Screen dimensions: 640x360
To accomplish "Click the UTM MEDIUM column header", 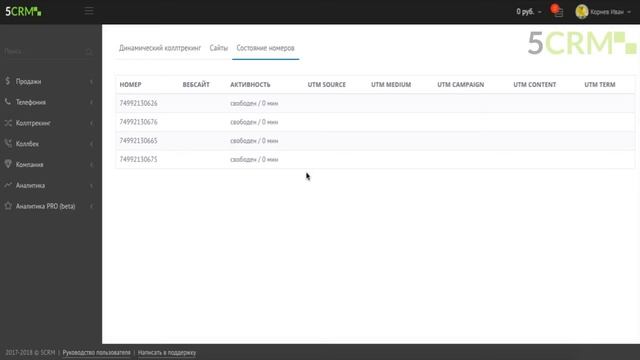I will pos(391,84).
